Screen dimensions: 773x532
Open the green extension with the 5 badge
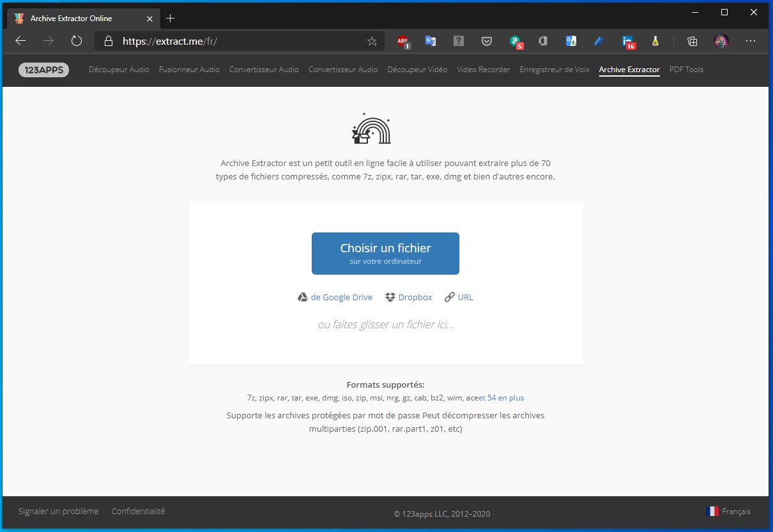(516, 42)
